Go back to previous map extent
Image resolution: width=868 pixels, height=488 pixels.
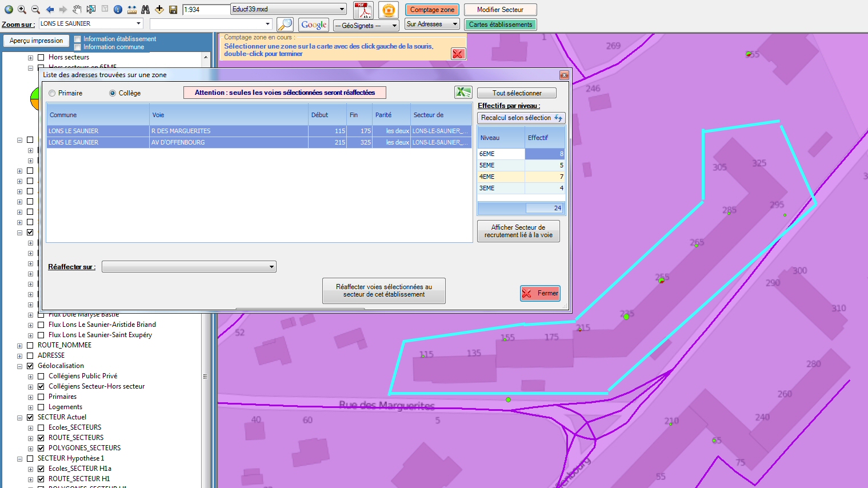pos(50,9)
